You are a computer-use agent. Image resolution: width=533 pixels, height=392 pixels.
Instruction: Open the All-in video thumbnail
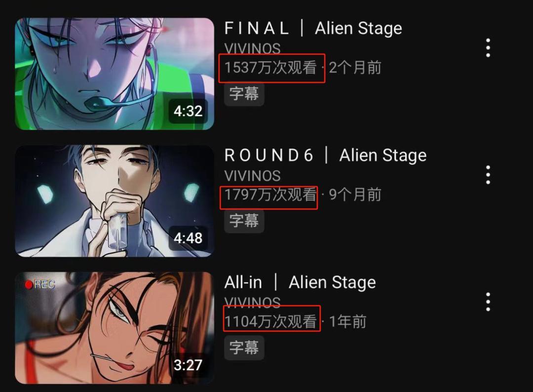pos(114,328)
